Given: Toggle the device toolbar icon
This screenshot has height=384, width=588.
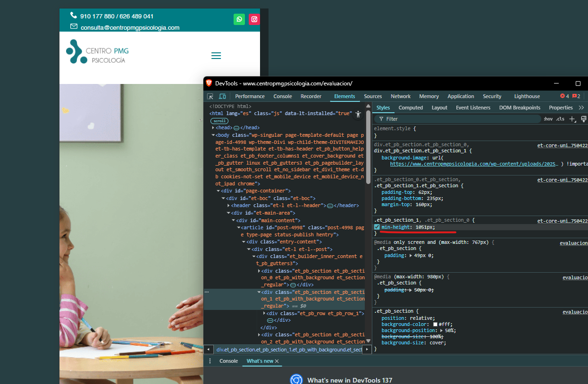Looking at the screenshot, I should click(222, 96).
